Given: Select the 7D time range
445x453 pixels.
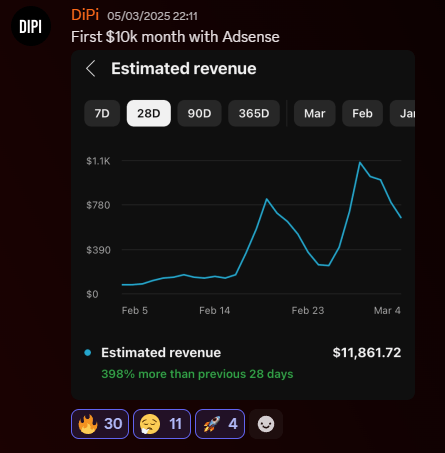Looking at the screenshot, I should pyautogui.click(x=102, y=113).
